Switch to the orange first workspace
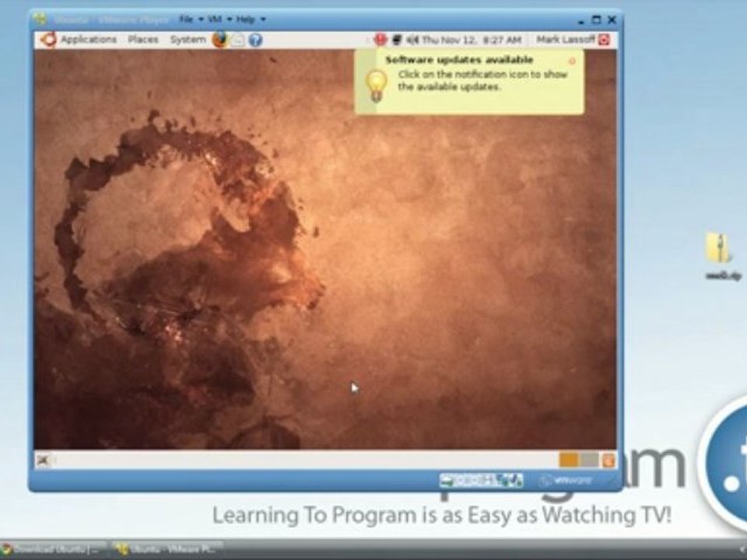 568,460
